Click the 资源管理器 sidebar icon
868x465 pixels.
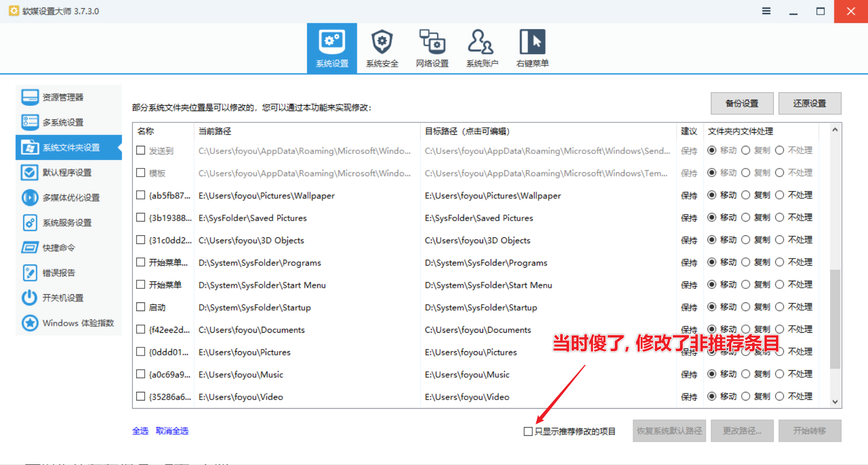[30, 98]
